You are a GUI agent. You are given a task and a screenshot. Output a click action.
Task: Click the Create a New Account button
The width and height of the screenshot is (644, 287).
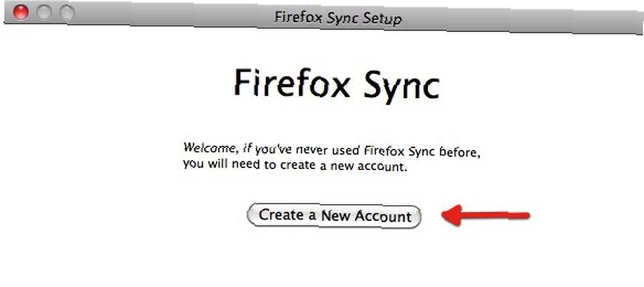click(x=334, y=216)
